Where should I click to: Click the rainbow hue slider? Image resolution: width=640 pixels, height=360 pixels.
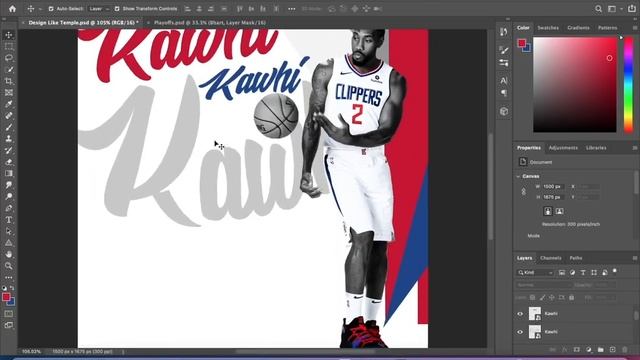click(x=629, y=84)
